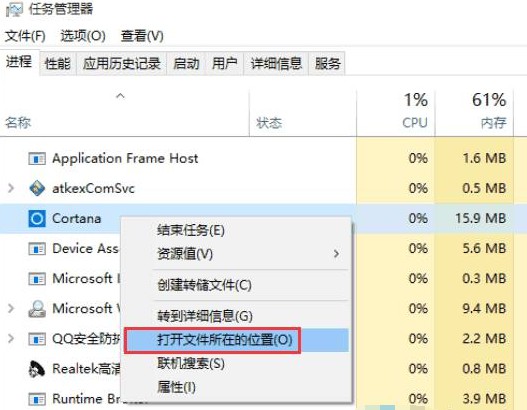Screen dimensions: 527x410
Task: Choose 转到详细信息(G) in context menu
Action: coord(236,316)
